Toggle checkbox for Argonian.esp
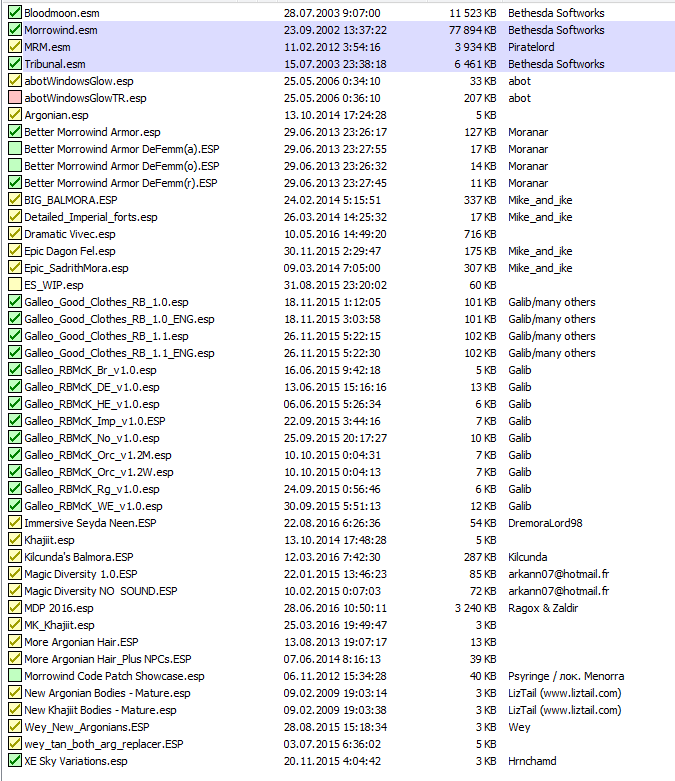675x781 pixels. pos(15,115)
